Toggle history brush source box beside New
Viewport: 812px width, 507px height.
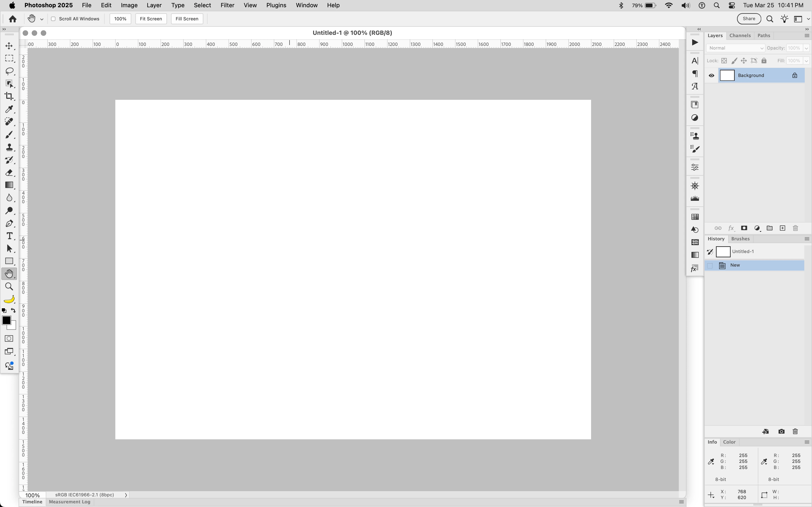(710, 265)
